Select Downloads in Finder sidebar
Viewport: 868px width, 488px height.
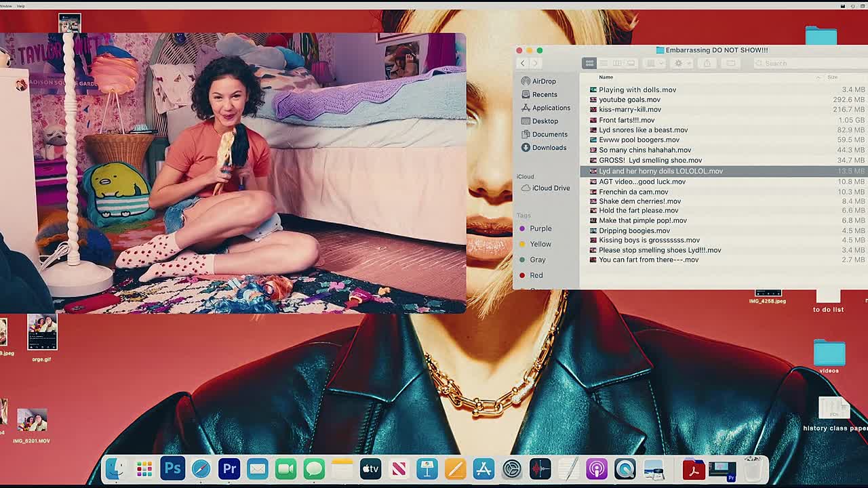click(x=549, y=148)
